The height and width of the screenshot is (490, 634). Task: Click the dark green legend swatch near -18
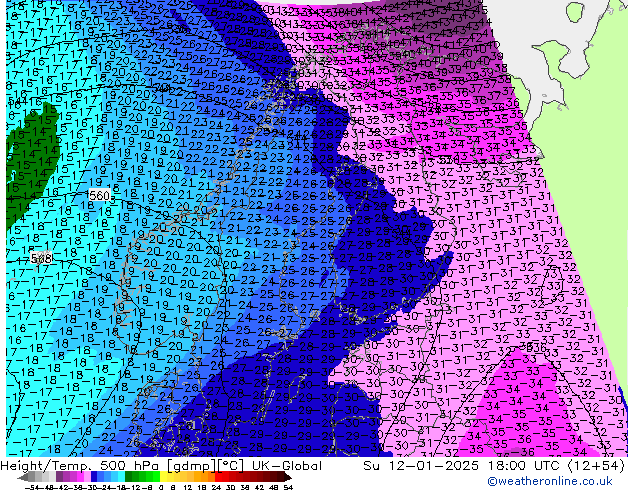[128, 478]
